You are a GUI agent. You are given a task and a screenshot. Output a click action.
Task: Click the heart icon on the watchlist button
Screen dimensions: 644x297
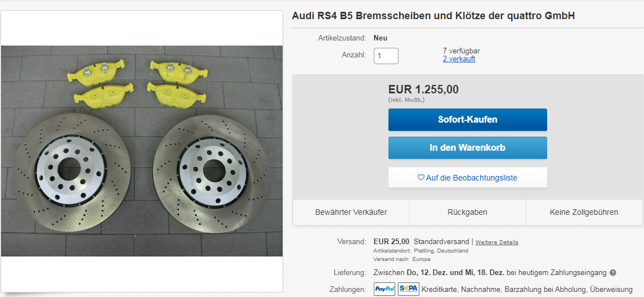pyautogui.click(x=421, y=178)
